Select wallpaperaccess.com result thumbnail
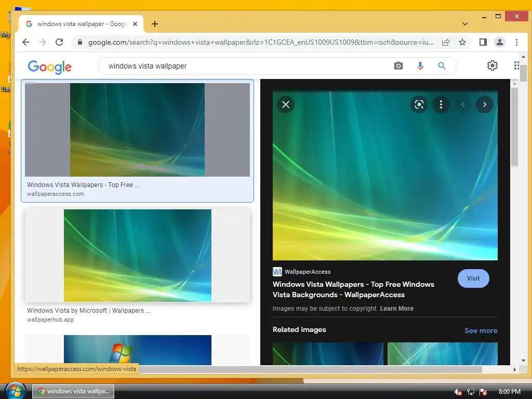 137,129
